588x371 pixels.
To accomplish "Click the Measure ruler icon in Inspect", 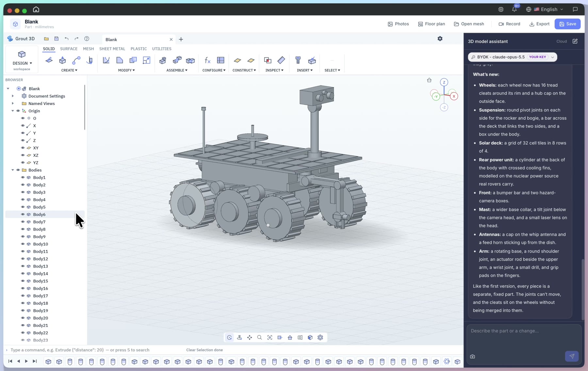I will (281, 60).
